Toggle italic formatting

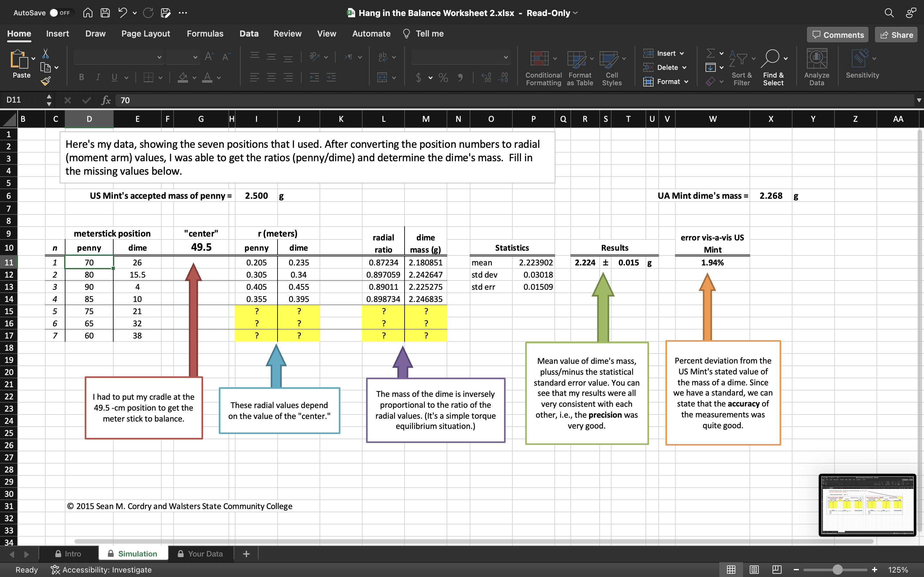(x=98, y=78)
